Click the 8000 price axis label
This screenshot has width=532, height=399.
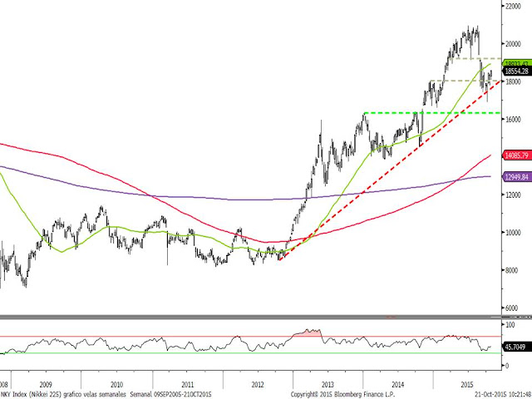pyautogui.click(x=514, y=270)
